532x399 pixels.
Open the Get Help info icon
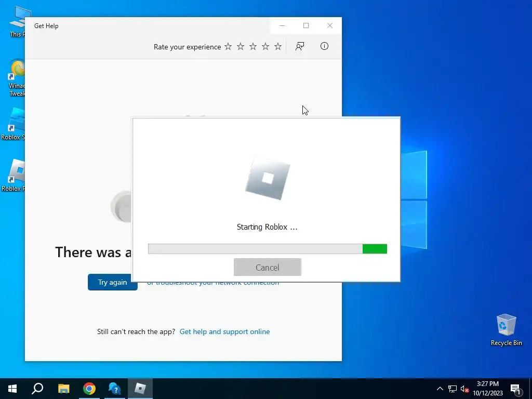click(324, 46)
